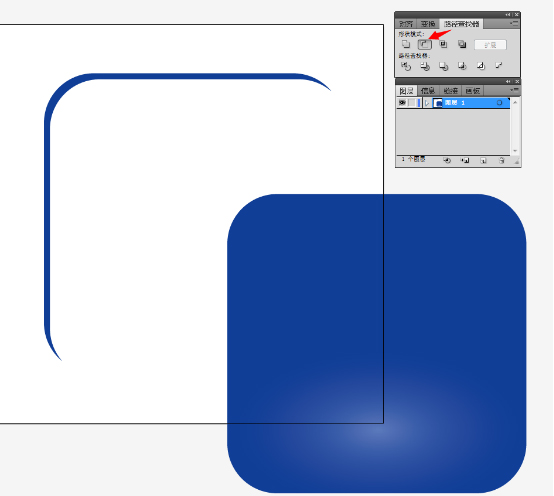554x496 pixels.
Task: Close the Pathfinder panel group
Action: click(517, 14)
